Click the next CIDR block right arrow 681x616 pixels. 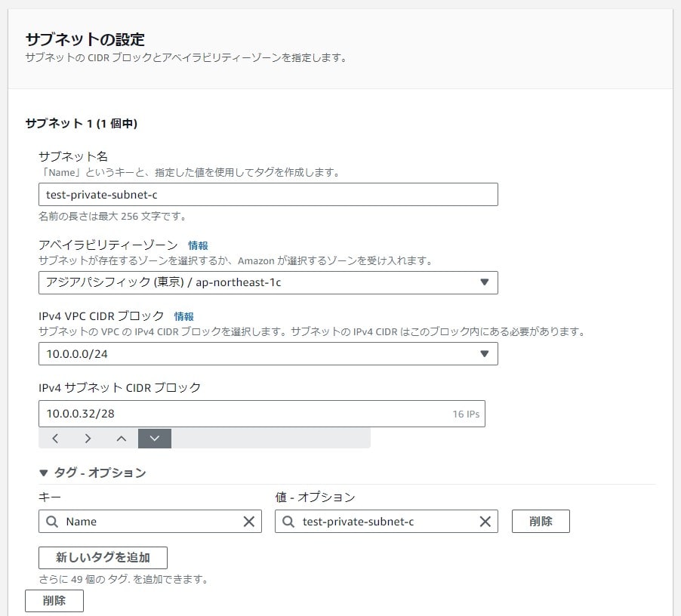coord(88,439)
